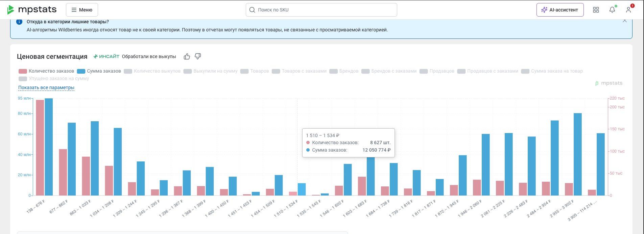The image size is (644, 234).
Task: Click the blue bar for 2 955 – 3 902 ₽
Action: [578, 154]
